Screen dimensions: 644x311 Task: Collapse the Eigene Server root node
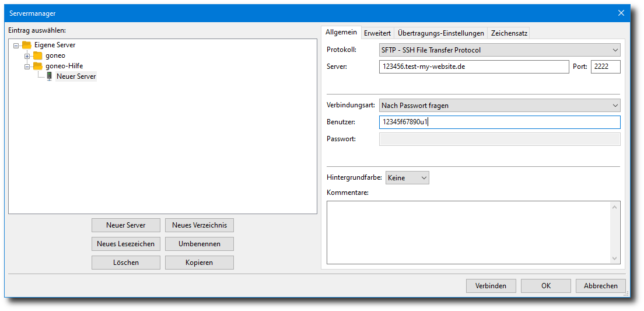tap(16, 45)
